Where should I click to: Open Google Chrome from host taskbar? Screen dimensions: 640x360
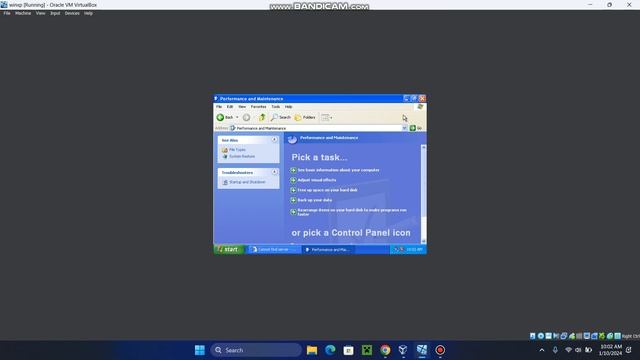(x=385, y=350)
